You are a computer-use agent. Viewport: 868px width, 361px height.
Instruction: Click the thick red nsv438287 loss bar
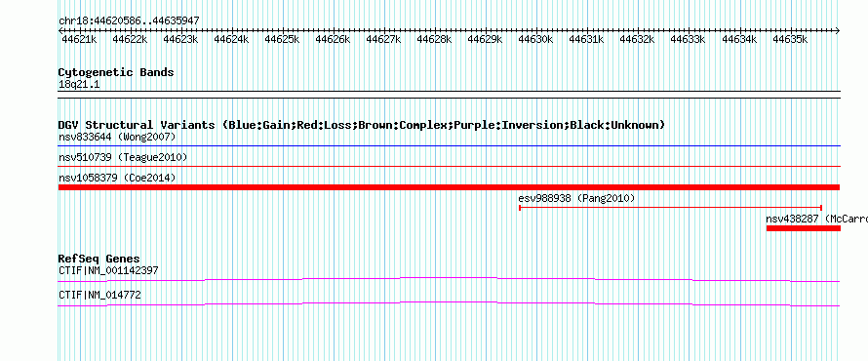click(804, 228)
